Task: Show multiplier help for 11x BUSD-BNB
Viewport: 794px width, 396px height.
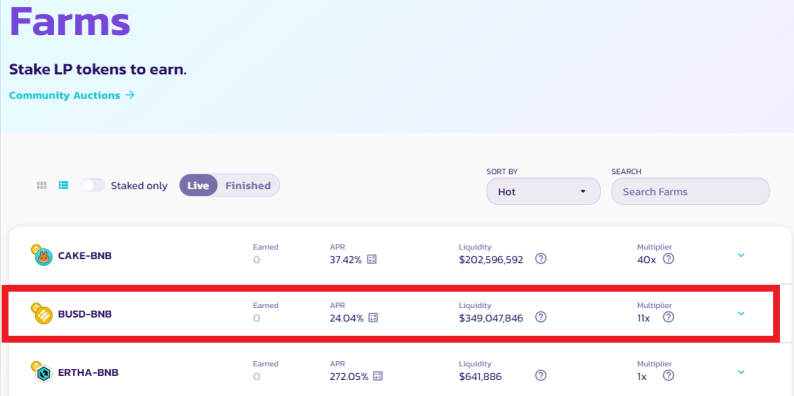Action: (x=668, y=318)
